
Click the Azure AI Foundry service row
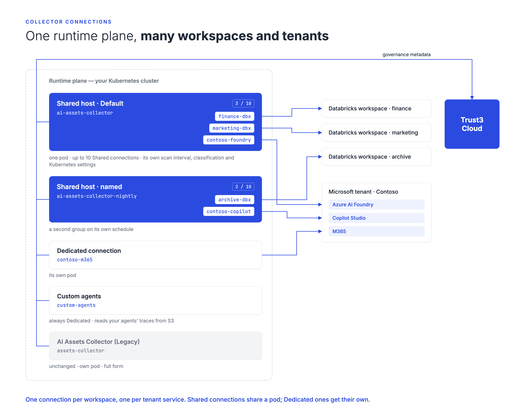coord(376,205)
